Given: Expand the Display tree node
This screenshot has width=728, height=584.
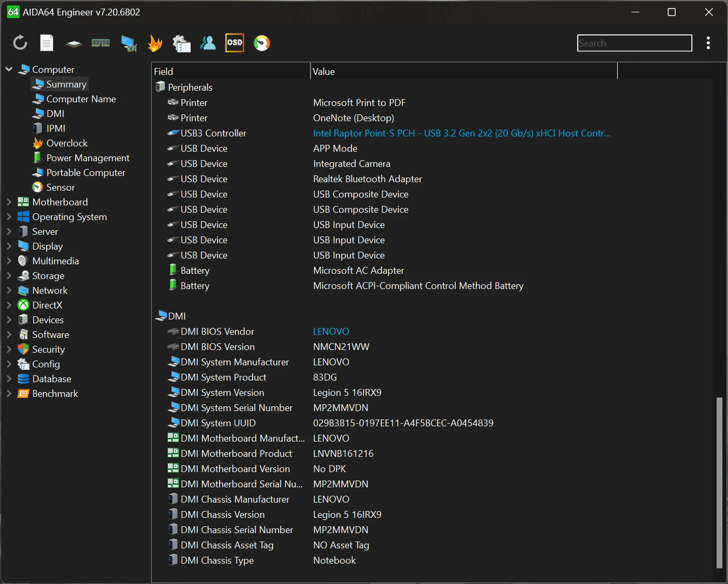Looking at the screenshot, I should pyautogui.click(x=9, y=246).
